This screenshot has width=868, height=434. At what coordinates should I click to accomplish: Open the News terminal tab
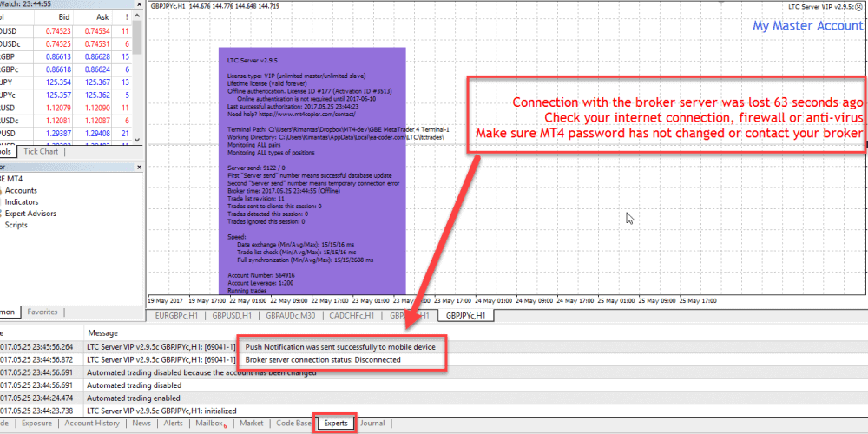141,424
